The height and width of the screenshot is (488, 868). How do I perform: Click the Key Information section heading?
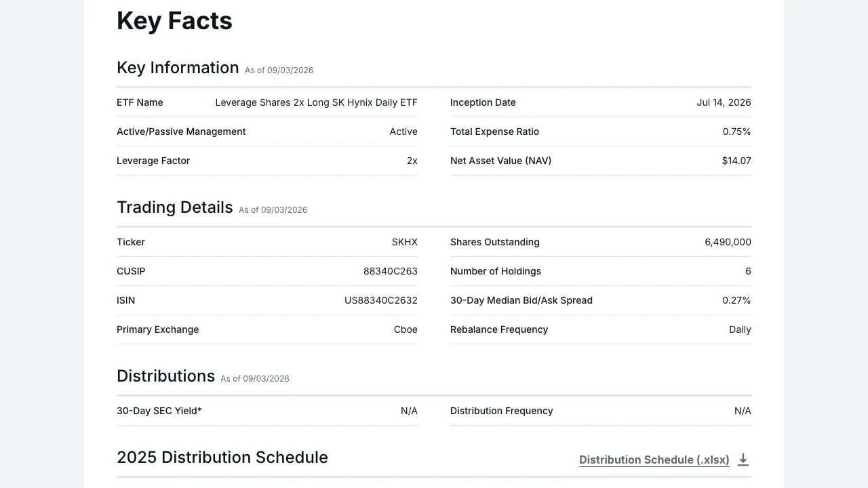(178, 68)
